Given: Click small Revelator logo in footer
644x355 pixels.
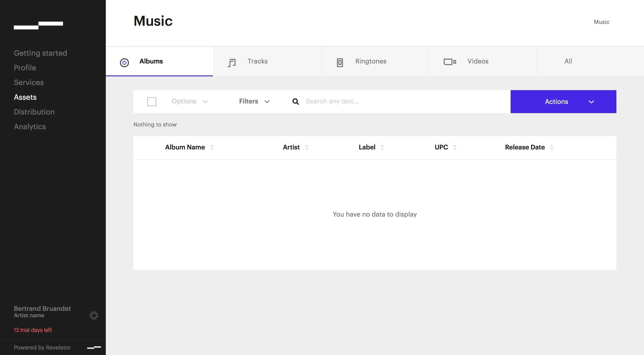Looking at the screenshot, I should coord(94,347).
